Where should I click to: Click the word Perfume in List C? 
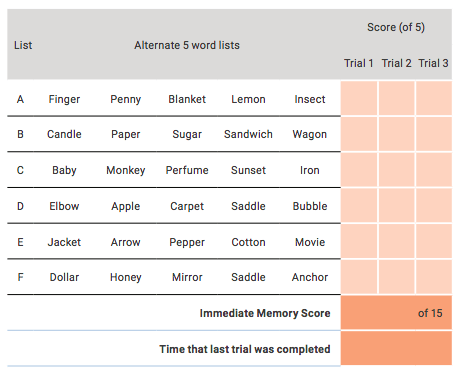(x=187, y=170)
